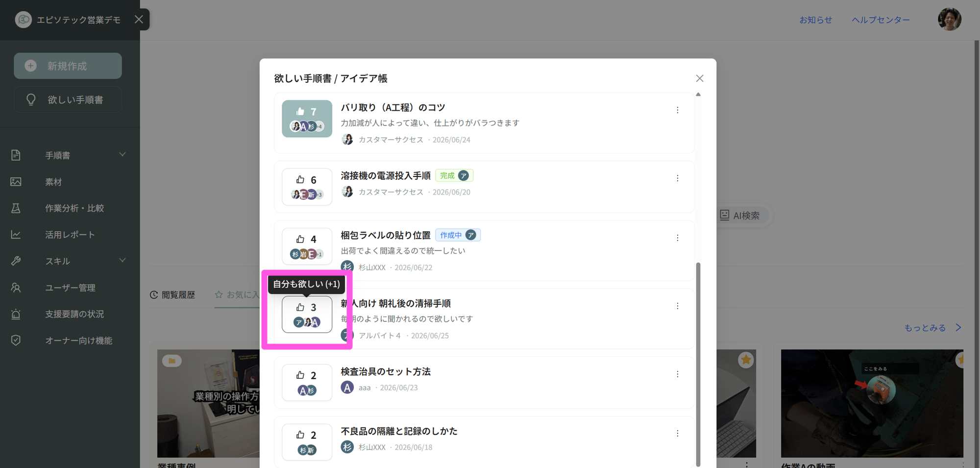This screenshot has width=980, height=468.
Task: Click the title バリ取り（A工程）のコツ
Action: point(393,107)
